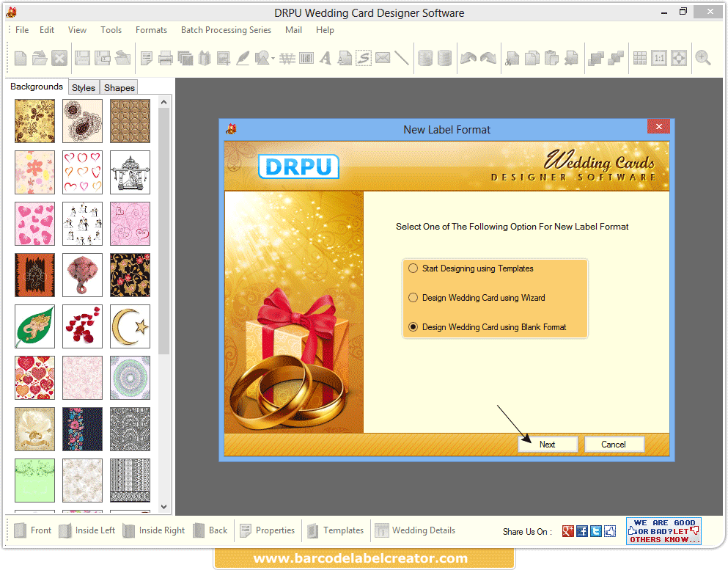Open the Tools menu
This screenshot has width=728, height=570.
[x=111, y=30]
